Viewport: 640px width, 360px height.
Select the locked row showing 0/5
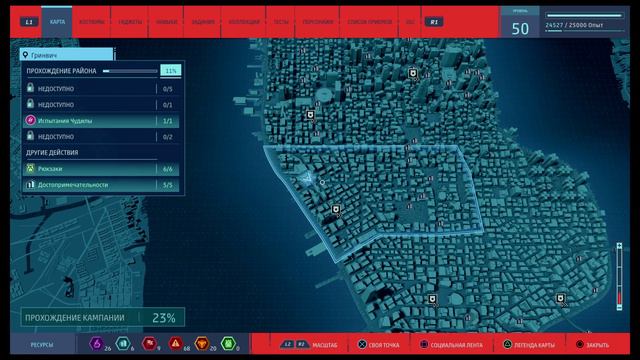coord(101,89)
